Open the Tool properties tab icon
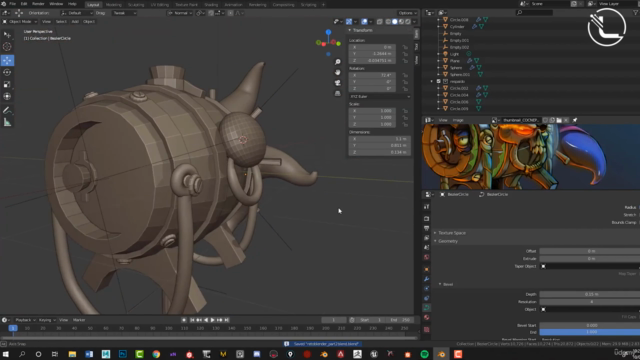 tap(427, 207)
